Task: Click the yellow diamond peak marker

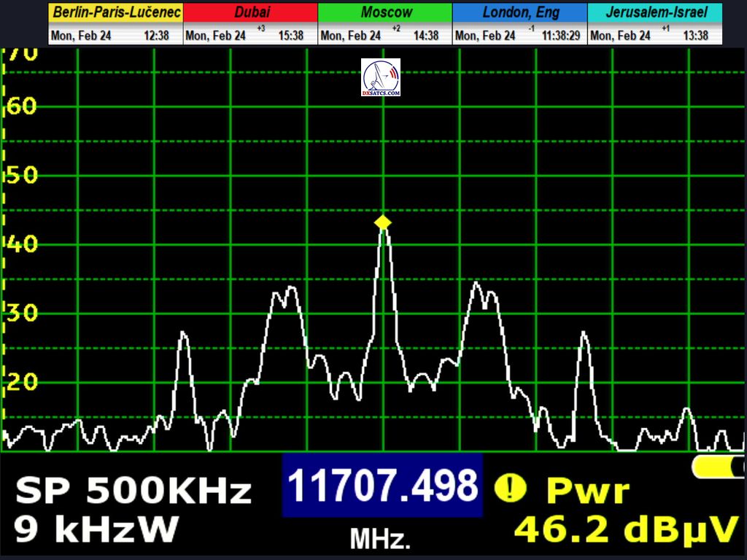Action: tap(383, 222)
